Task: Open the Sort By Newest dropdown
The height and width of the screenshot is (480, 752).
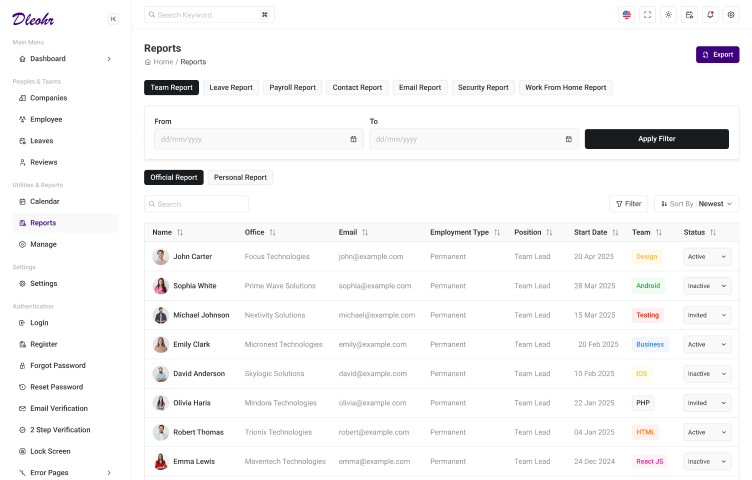Action: click(x=697, y=204)
